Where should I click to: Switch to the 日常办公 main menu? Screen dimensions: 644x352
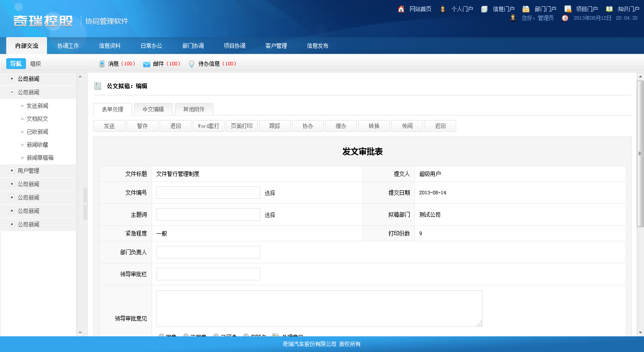click(x=151, y=46)
